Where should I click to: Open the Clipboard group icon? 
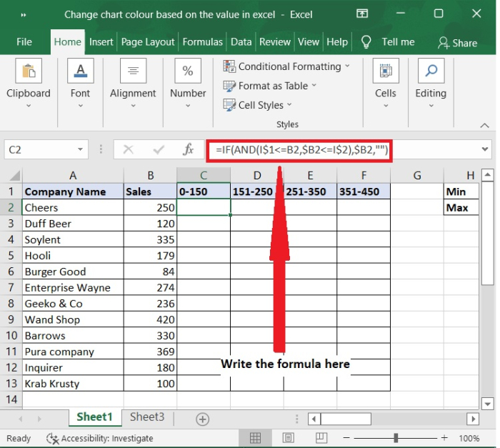(x=29, y=71)
